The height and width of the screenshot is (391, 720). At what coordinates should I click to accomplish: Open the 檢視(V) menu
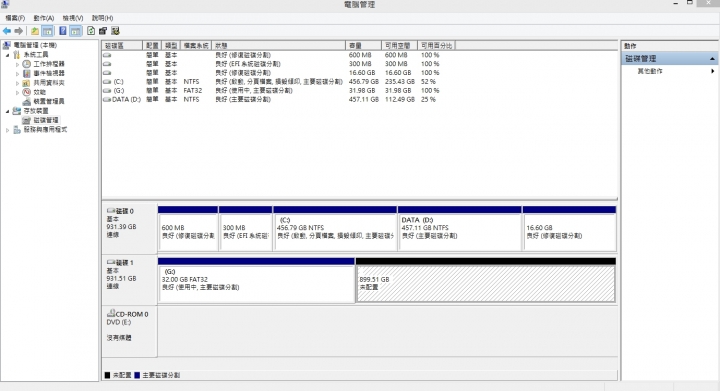tap(73, 18)
